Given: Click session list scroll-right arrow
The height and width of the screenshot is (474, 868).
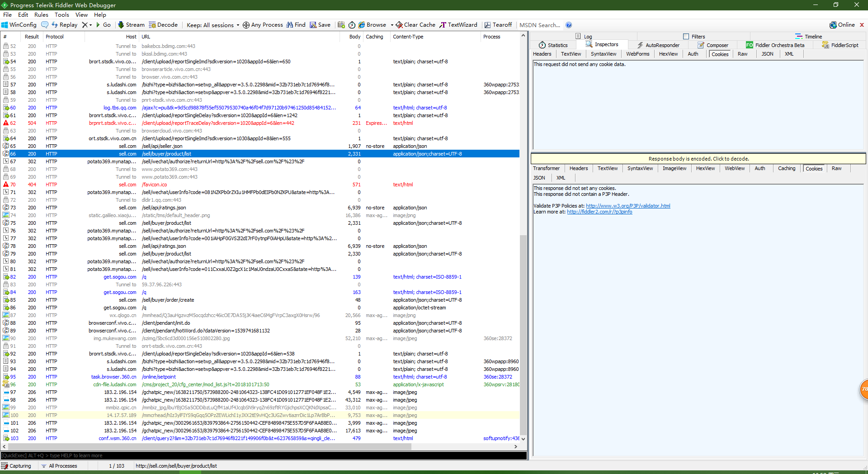Looking at the screenshot, I should pos(515,446).
